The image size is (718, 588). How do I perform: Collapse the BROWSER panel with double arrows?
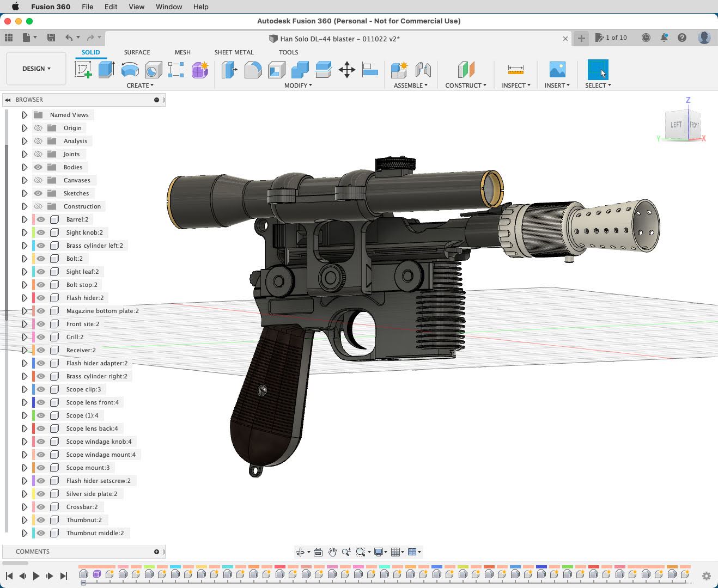point(8,100)
